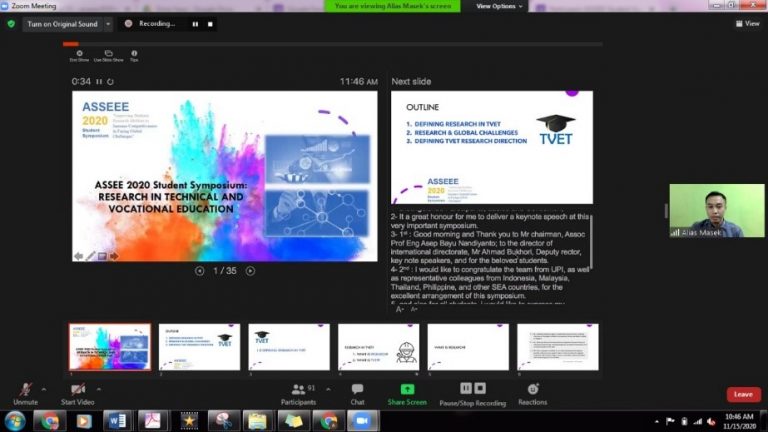This screenshot has height=432, width=768.
Task: Select the pen tool overlay on current slide
Action: [x=91, y=256]
